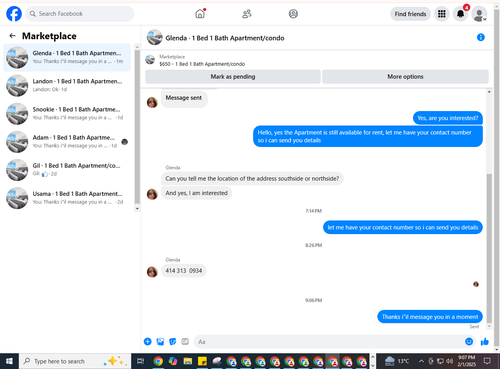The image size is (500, 369).
Task: Click Mark as pending
Action: (233, 77)
